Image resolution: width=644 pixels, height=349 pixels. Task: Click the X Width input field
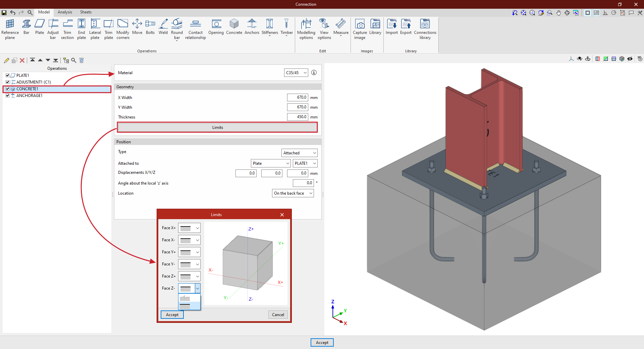point(297,98)
